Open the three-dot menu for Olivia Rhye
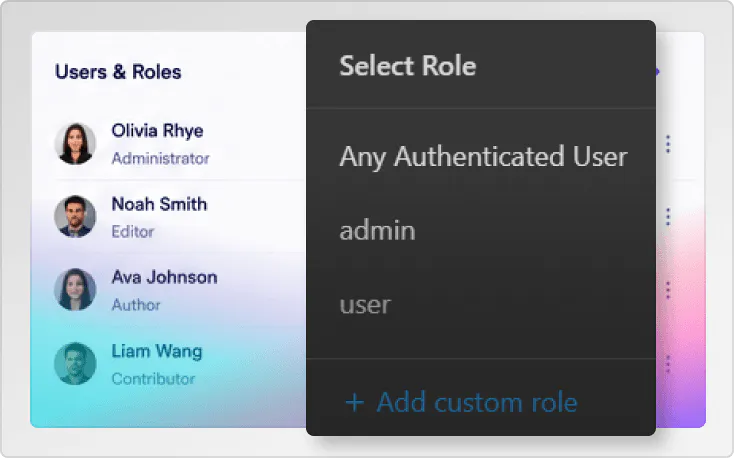The image size is (734, 458). 668,144
